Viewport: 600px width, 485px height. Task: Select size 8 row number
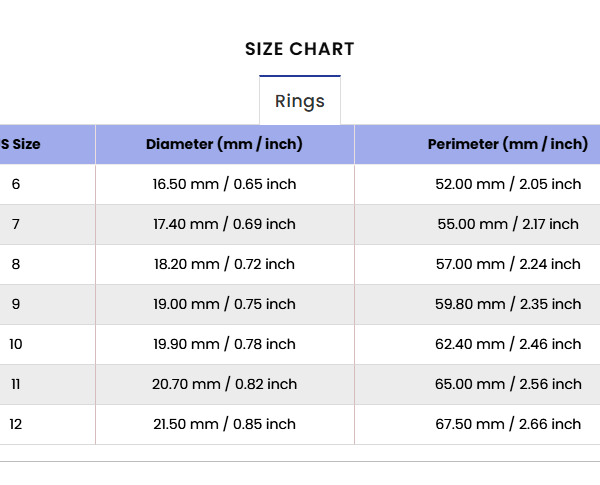[x=16, y=264]
